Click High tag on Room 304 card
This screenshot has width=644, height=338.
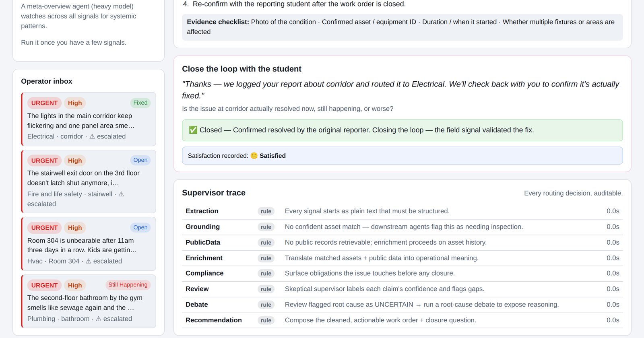pos(75,228)
